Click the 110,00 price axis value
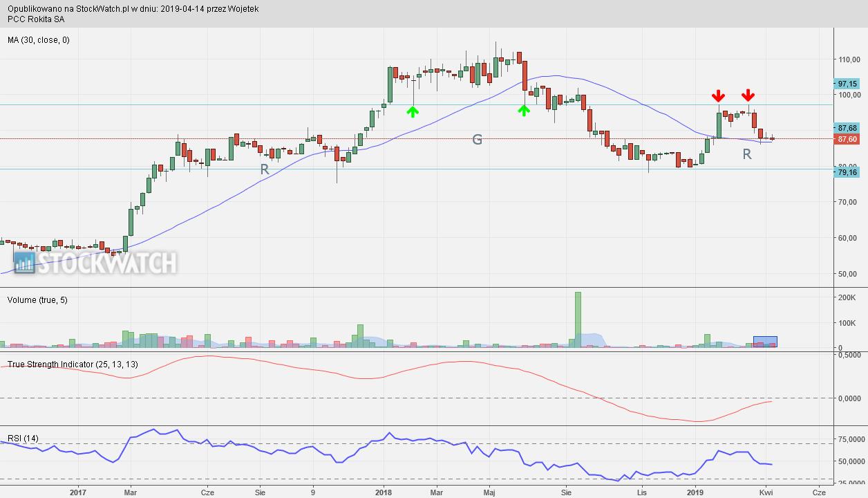Image resolution: width=868 pixels, height=498 pixels. point(848,59)
